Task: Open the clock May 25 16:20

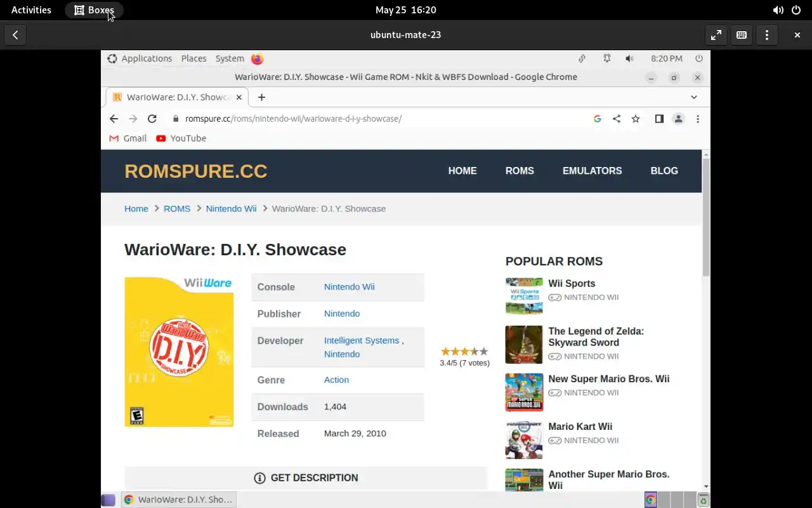Action: (406, 10)
